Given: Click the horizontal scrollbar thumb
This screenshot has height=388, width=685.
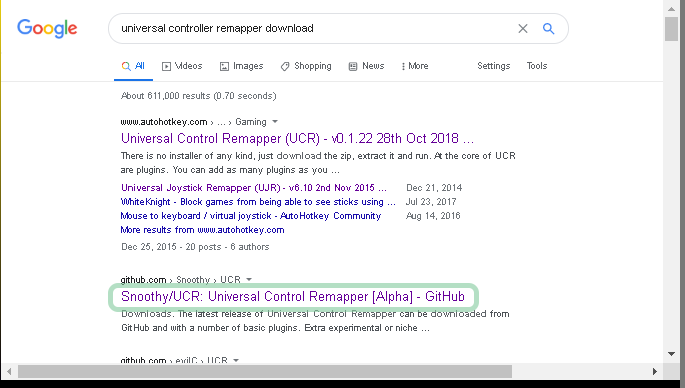Looking at the screenshot, I should click(x=265, y=372).
